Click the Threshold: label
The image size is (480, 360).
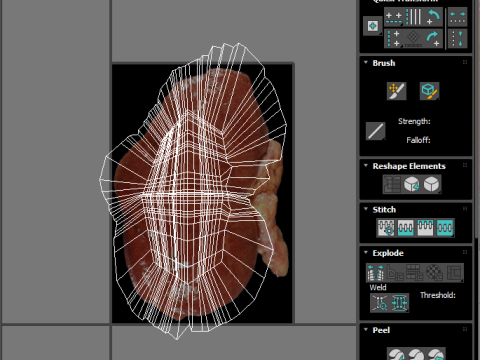[x=438, y=295]
